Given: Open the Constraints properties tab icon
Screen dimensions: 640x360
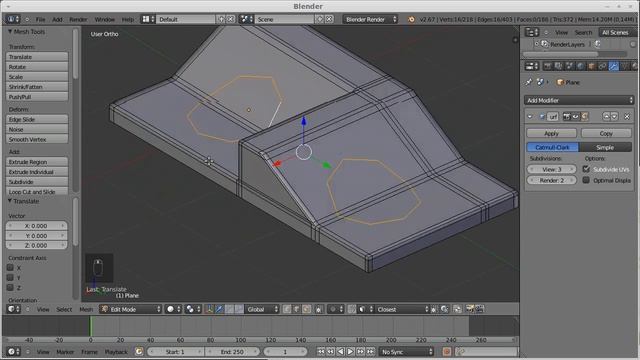Looking at the screenshot, I should pos(602,66).
